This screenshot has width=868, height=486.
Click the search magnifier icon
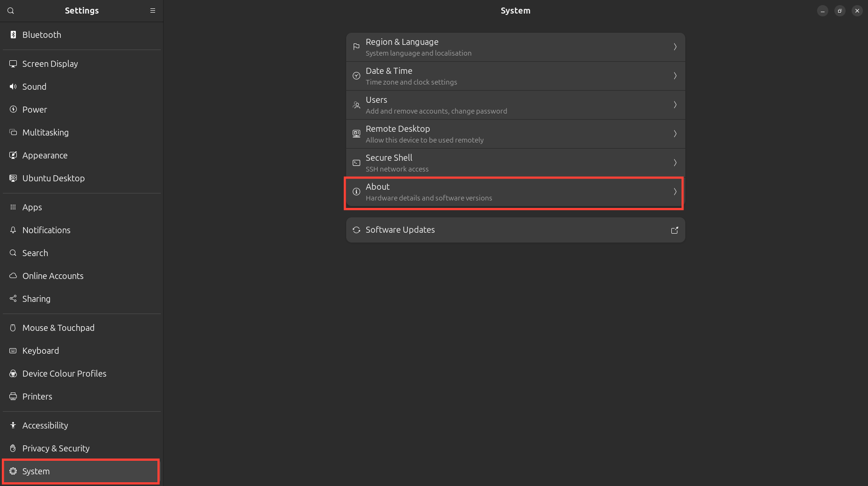coord(10,10)
